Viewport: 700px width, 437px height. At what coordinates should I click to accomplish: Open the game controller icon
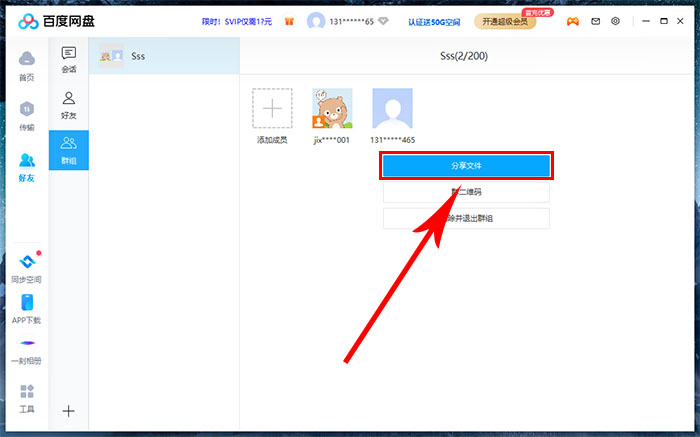(x=573, y=21)
